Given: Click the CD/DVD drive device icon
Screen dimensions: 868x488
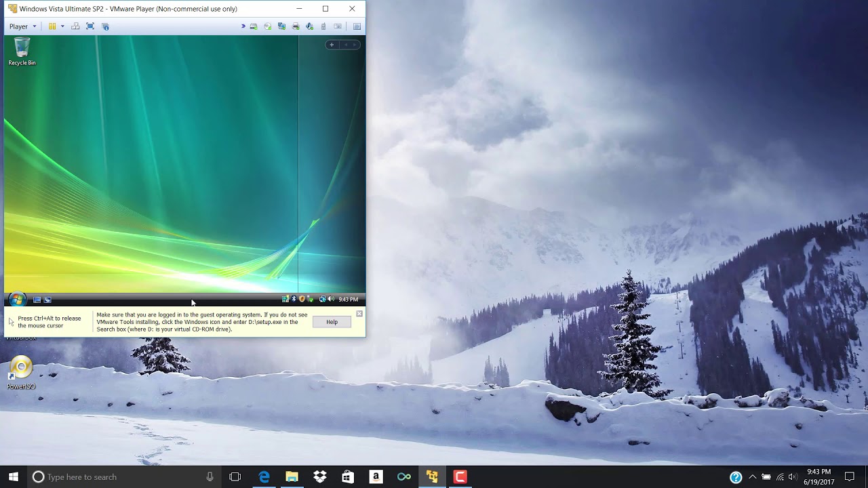Looking at the screenshot, I should pyautogui.click(x=268, y=26).
